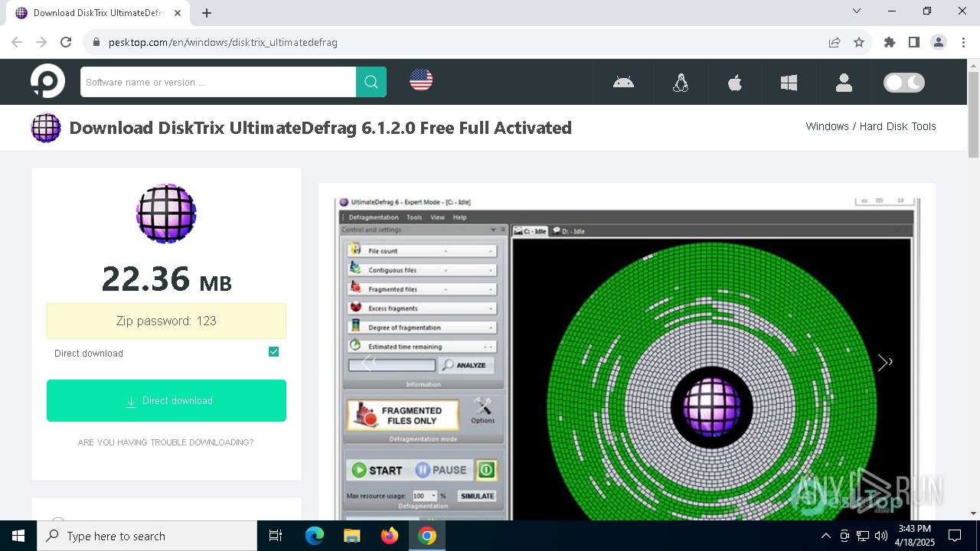This screenshot has width=980, height=551.
Task: Click the green Direct download button
Action: point(166,400)
